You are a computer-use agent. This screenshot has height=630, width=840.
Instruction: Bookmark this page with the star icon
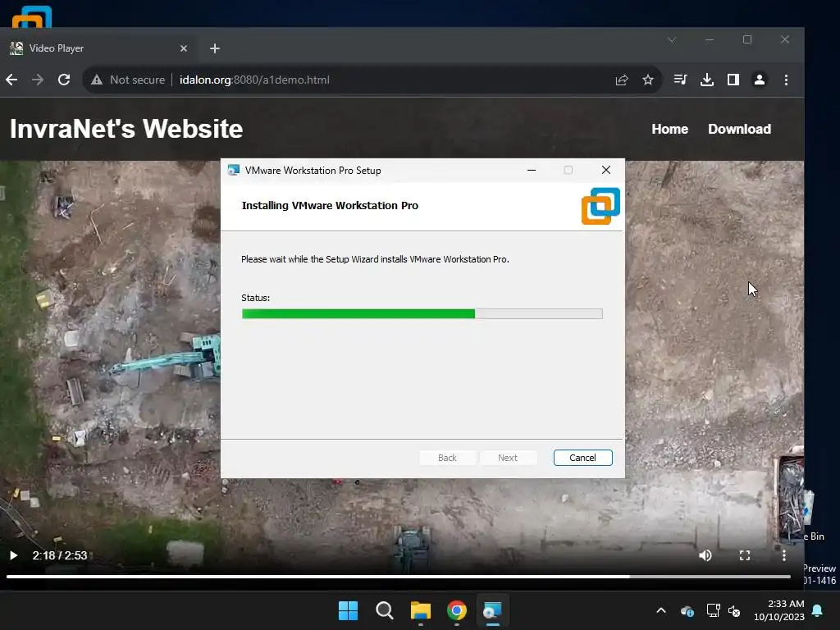[x=648, y=80]
